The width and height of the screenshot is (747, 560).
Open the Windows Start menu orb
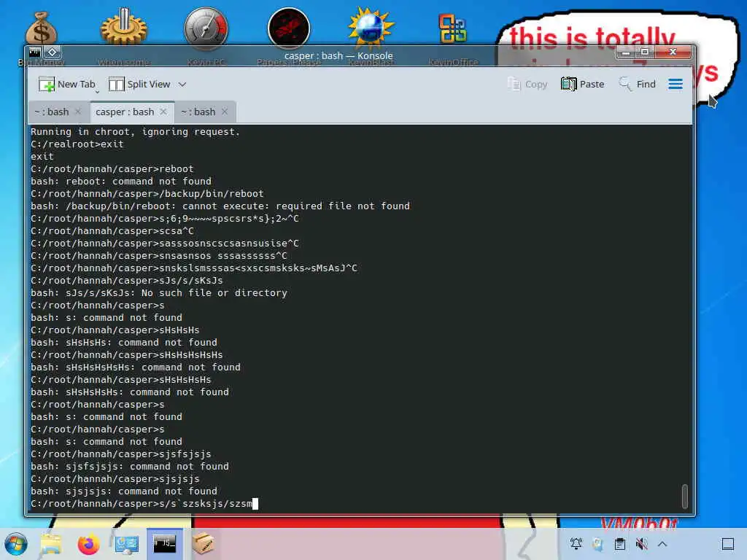(16, 544)
